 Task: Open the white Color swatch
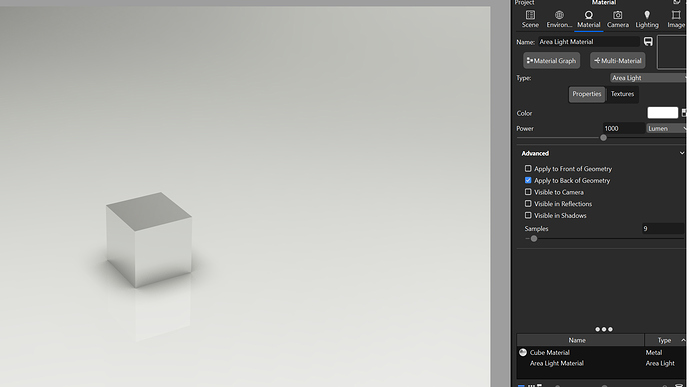662,113
